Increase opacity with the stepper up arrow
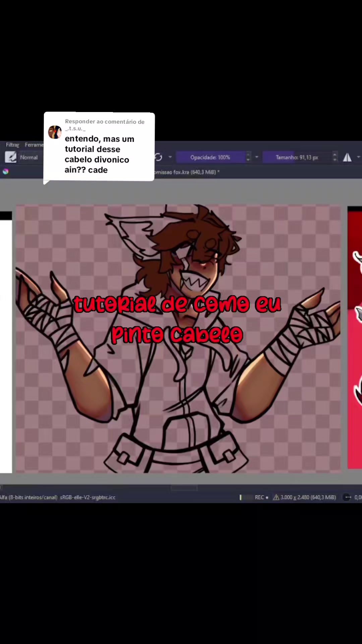This screenshot has width=362, height=644. coord(248,155)
